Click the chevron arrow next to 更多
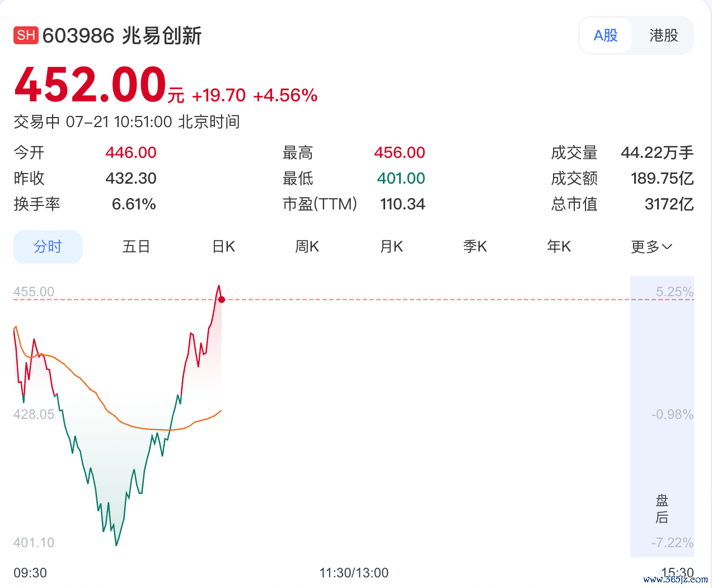This screenshot has height=588, width=712. pos(667,247)
